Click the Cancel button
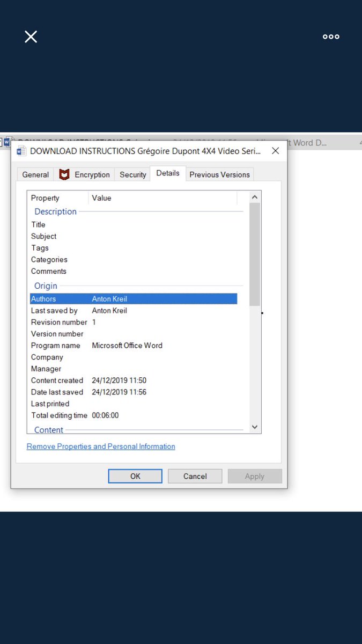The width and height of the screenshot is (362, 644). 195,476
